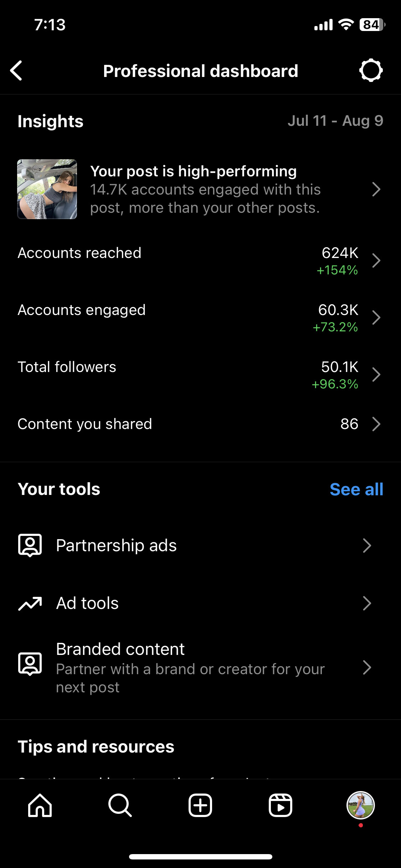Tap the Branded content icon
Image resolution: width=401 pixels, height=868 pixels.
[x=30, y=664]
